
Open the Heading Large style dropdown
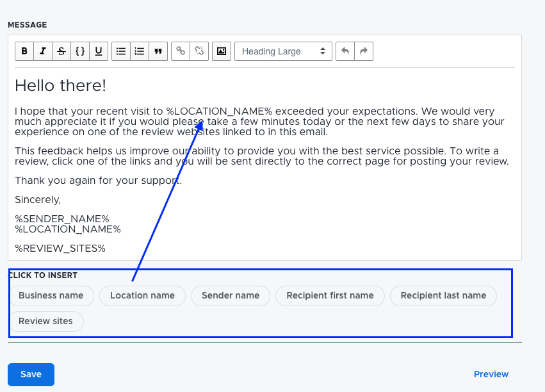[x=283, y=51]
